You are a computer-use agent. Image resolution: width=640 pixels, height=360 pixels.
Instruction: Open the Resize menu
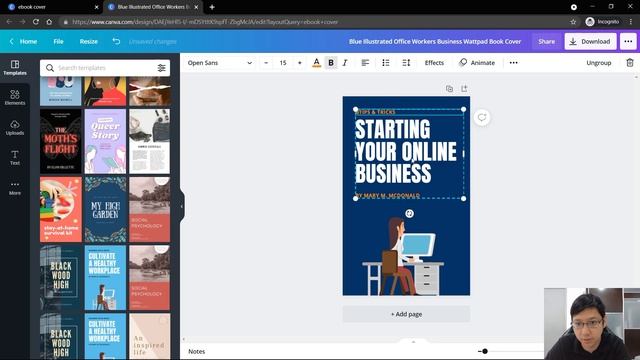pyautogui.click(x=89, y=41)
